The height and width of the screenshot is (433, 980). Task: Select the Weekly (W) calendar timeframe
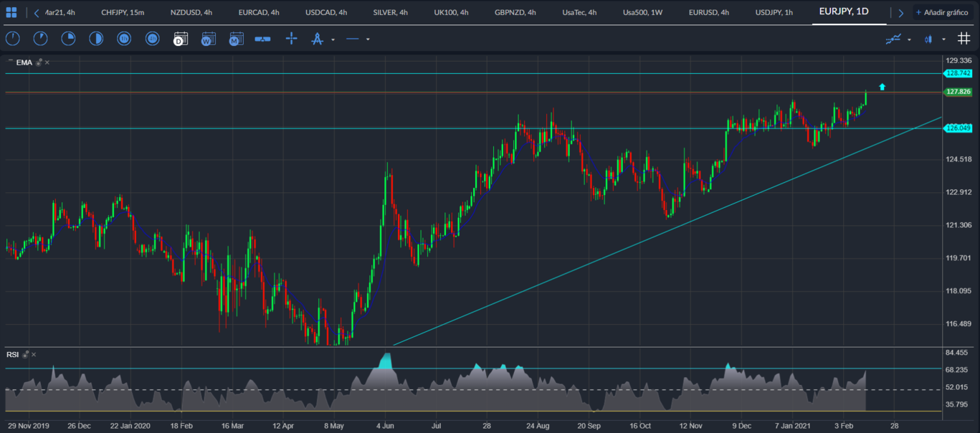(x=208, y=39)
